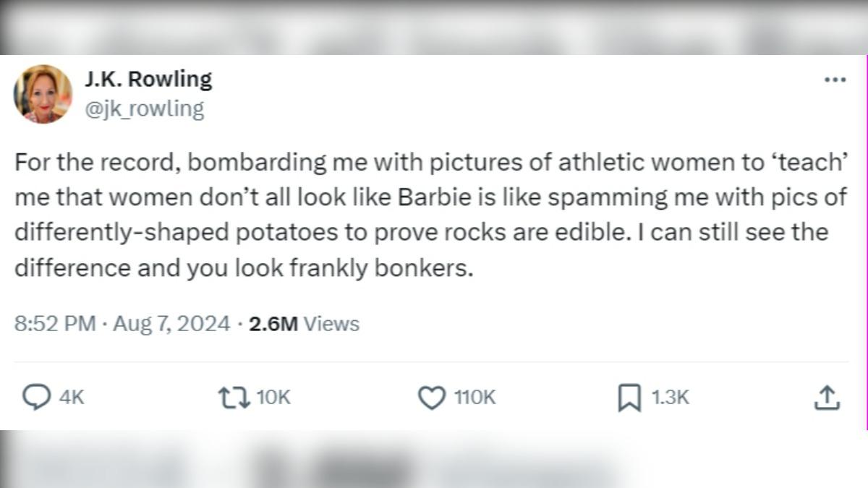Click the 10K reposts count
868x488 pixels.
click(273, 397)
